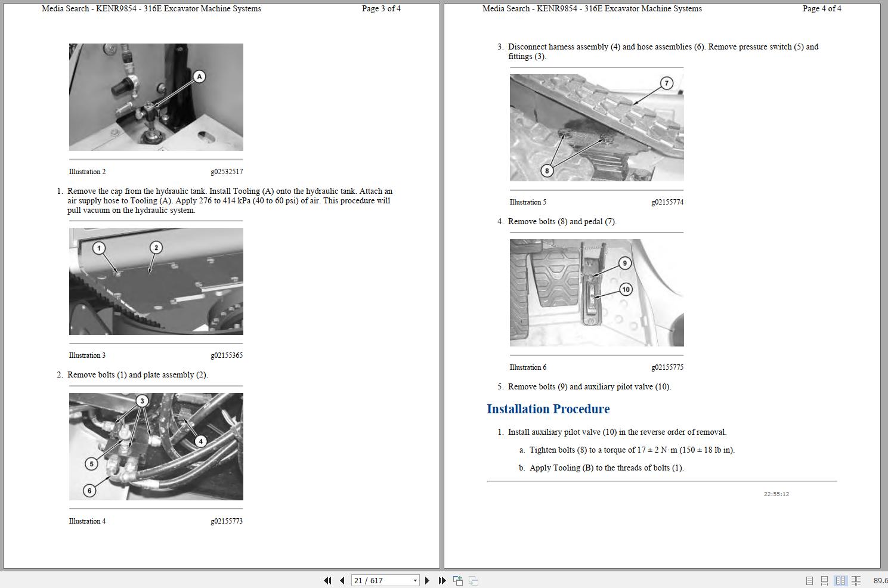This screenshot has height=588, width=888.
Task: Click the caption 'Illustration 5'
Action: [x=528, y=202]
